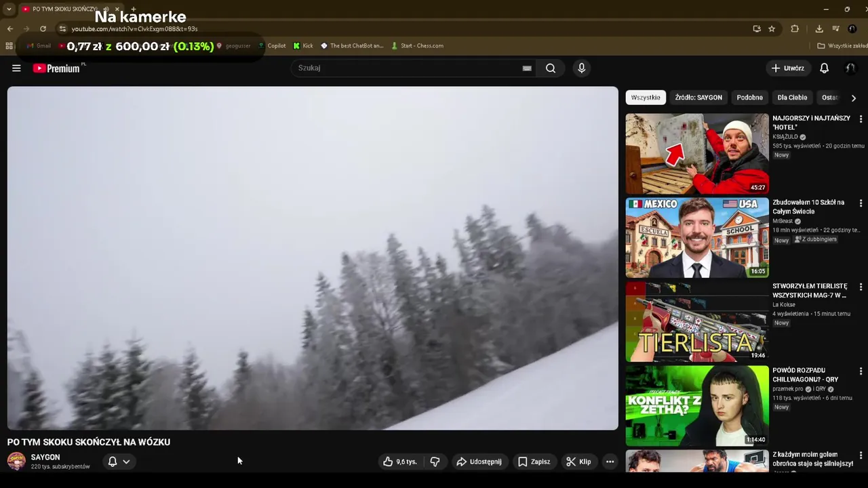
Task: Toggle notification bell for SAYGON channel
Action: pyautogui.click(x=113, y=462)
